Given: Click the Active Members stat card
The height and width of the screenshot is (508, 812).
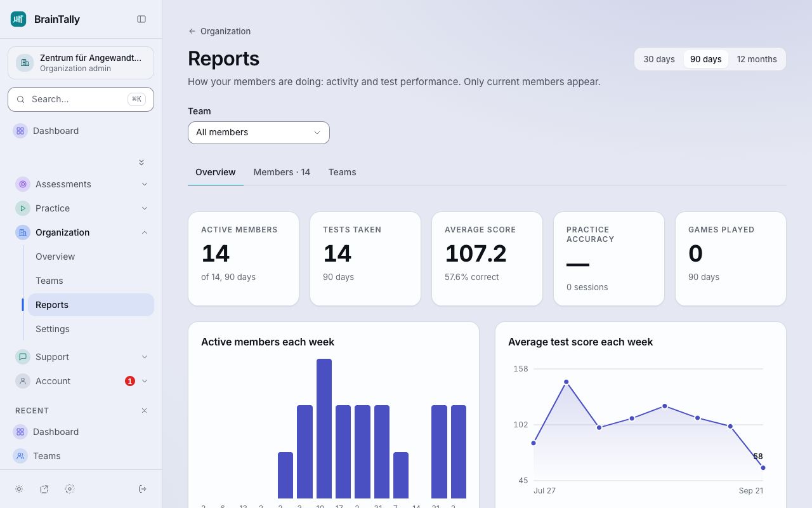Looking at the screenshot, I should (244, 259).
